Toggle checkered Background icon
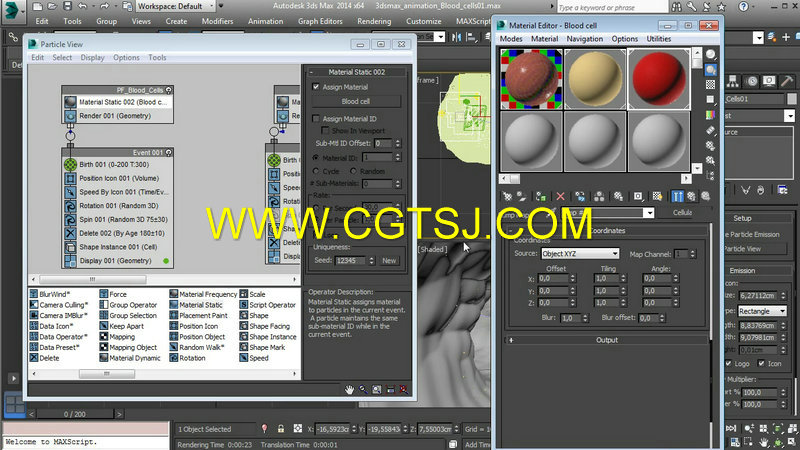800x450 pixels. point(710,84)
